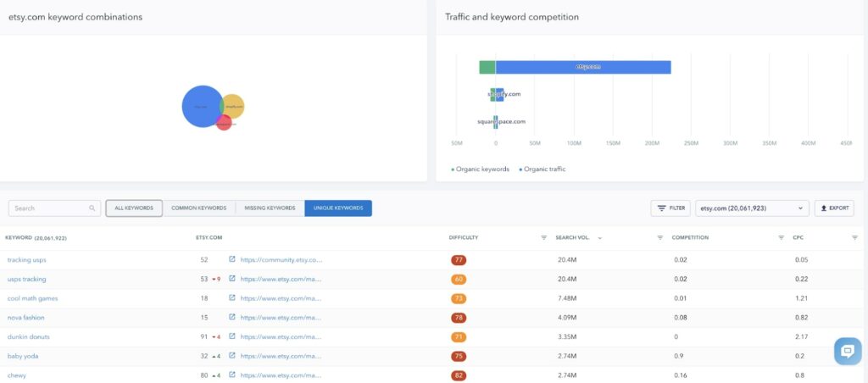Click difficulty badge 82 for chewy
This screenshot has width=868, height=383.
pyautogui.click(x=459, y=375)
